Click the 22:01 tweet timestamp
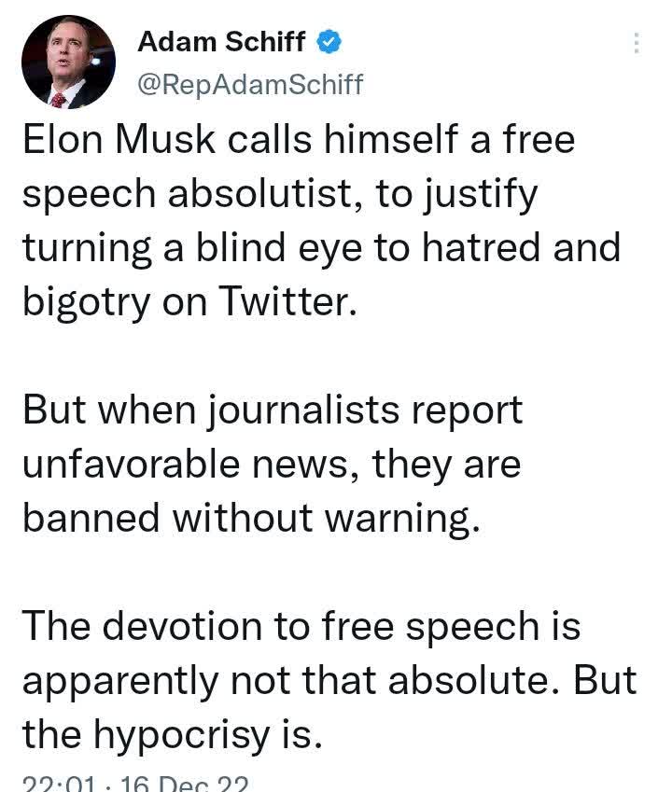Viewport: 672px width, 792px height. point(59,784)
